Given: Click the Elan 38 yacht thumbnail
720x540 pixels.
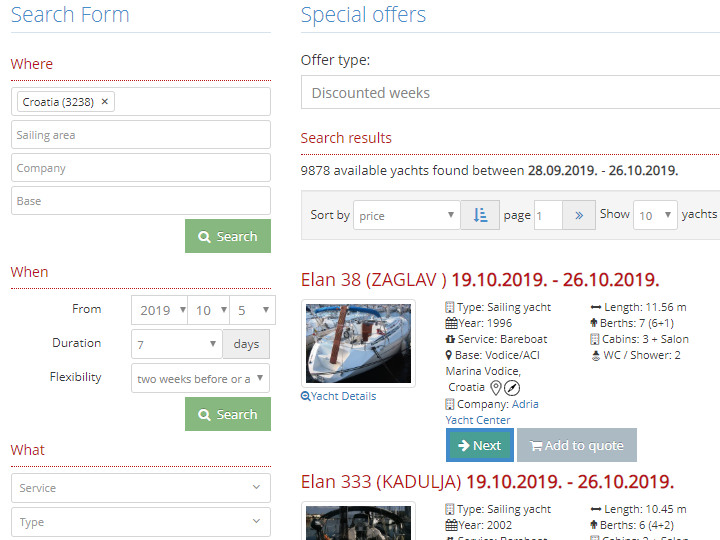Looking at the screenshot, I should 358,343.
